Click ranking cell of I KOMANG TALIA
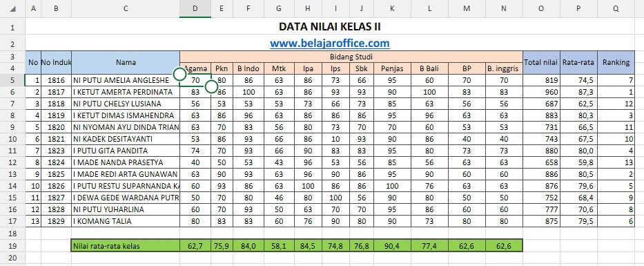This screenshot has height=266, width=644. tap(616, 221)
